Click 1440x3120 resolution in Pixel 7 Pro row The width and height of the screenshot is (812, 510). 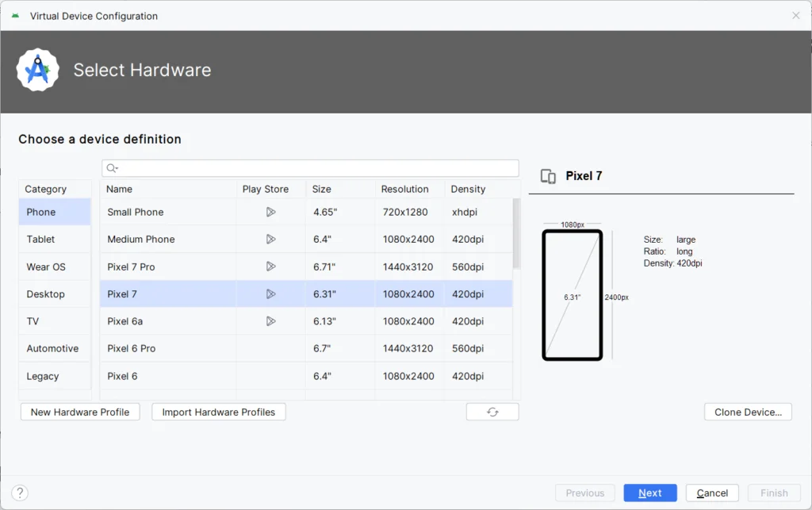410,267
